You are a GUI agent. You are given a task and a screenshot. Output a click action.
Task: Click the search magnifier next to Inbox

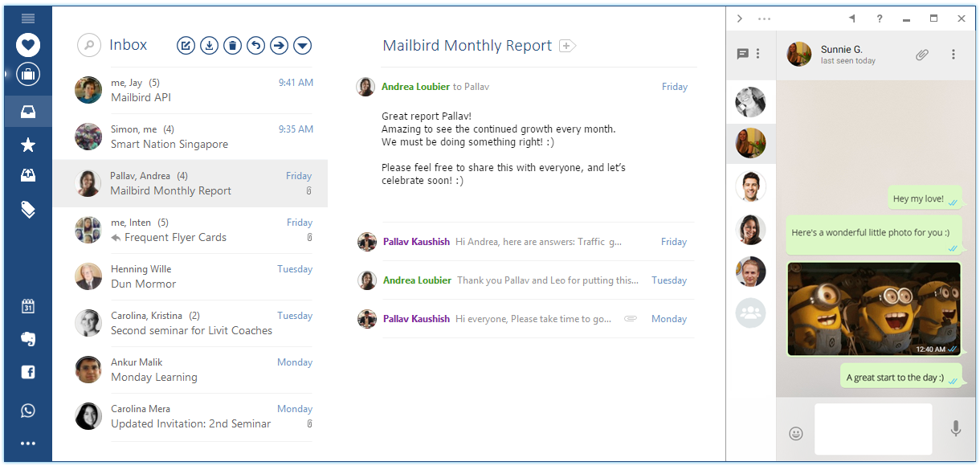pos(89,45)
